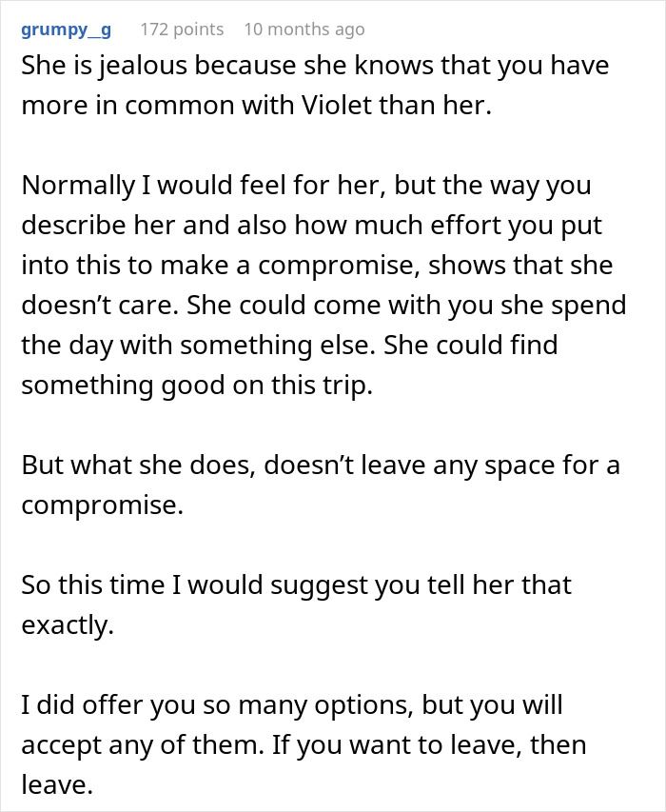Open grumpy_g user profile link
666x812 pixels.
coord(66,30)
